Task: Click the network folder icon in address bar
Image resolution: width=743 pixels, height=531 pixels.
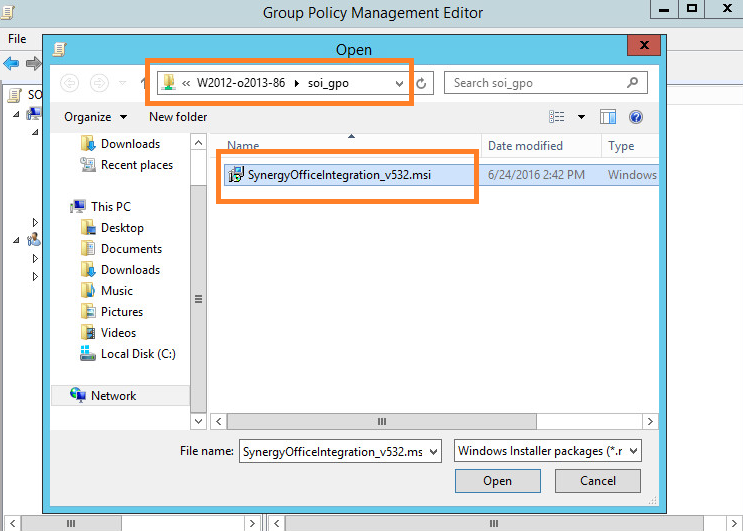Action: [168, 82]
